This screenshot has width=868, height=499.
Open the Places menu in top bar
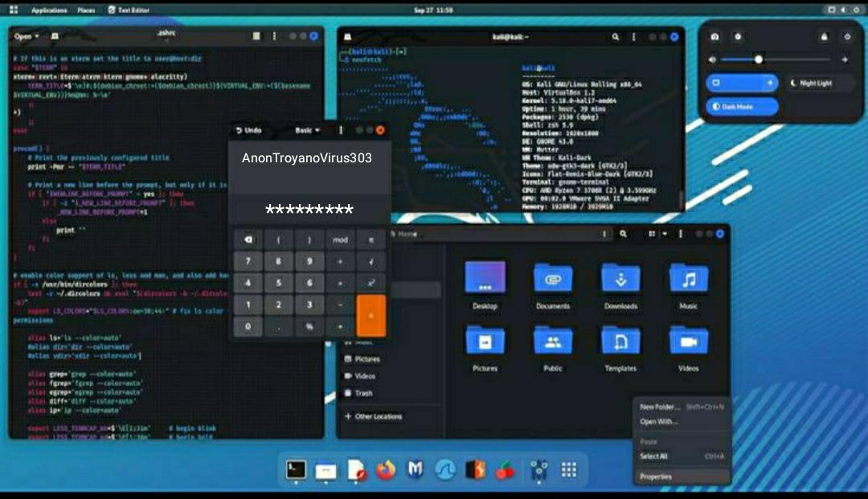click(x=86, y=10)
